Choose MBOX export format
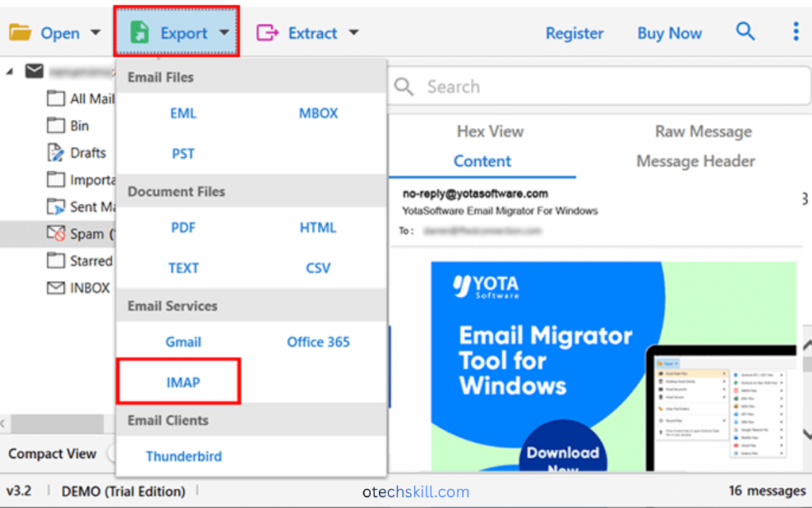Viewport: 812px width, 508px height. coord(318,113)
